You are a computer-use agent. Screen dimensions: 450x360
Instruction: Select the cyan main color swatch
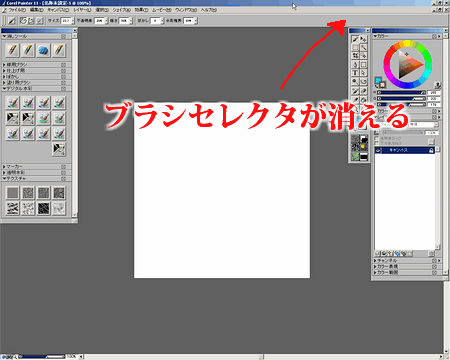pos(378,80)
